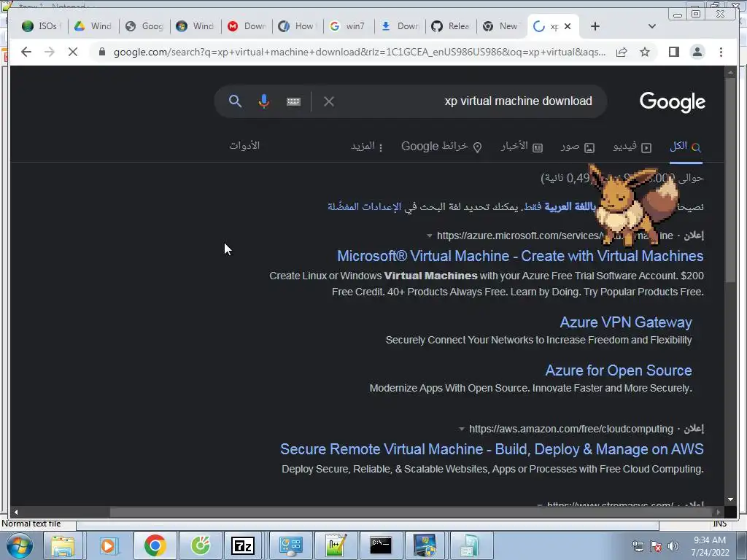Select the خرائط Google (Maps) tab
Screen dimensions: 747x560
click(441, 147)
